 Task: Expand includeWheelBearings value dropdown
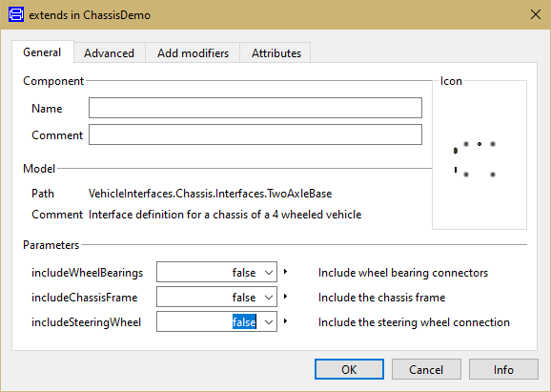269,273
